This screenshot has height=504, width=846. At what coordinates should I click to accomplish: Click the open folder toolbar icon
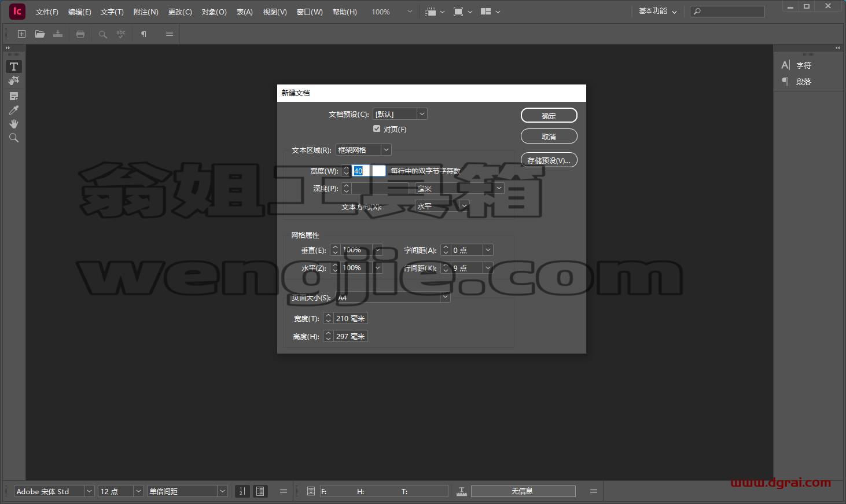(40, 34)
